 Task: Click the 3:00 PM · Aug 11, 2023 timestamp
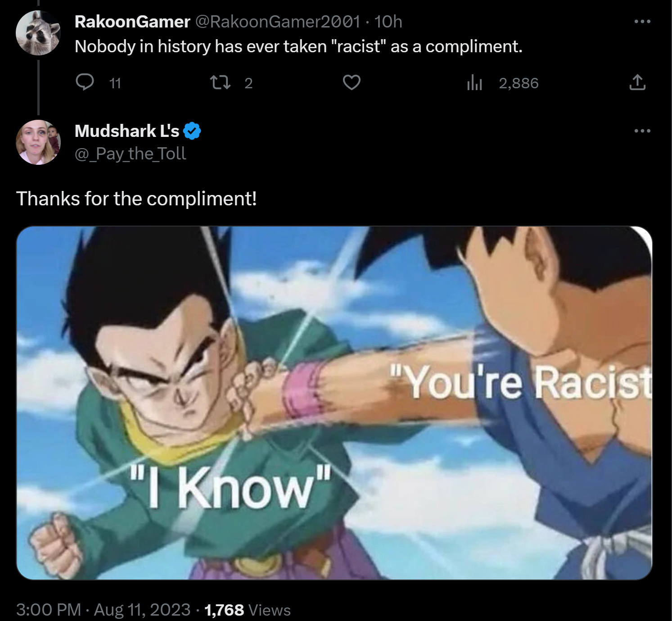tap(103, 610)
